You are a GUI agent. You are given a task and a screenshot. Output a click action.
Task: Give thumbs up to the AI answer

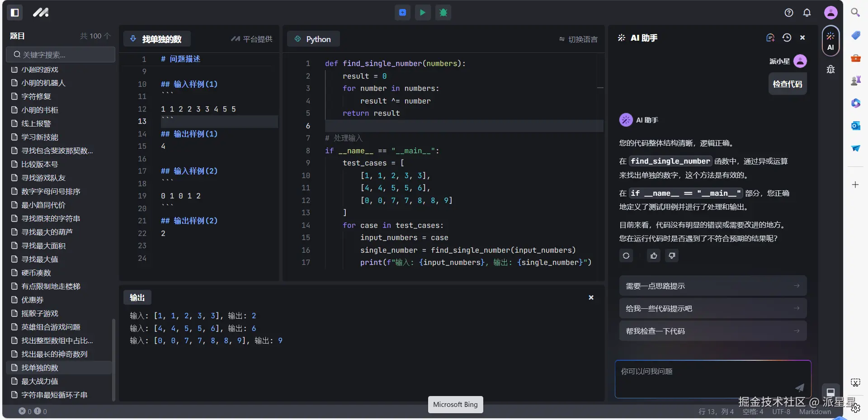[x=654, y=256]
